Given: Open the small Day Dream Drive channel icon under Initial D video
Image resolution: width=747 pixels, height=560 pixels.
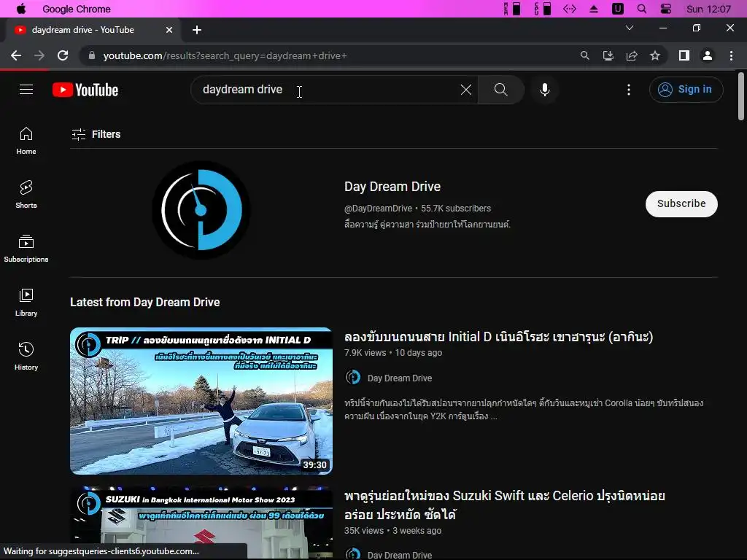Looking at the screenshot, I should click(352, 378).
